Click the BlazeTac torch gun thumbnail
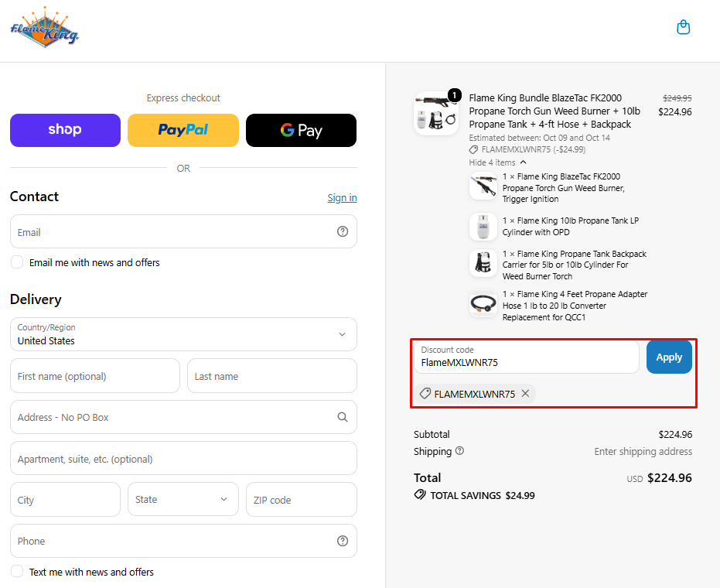 pos(483,186)
